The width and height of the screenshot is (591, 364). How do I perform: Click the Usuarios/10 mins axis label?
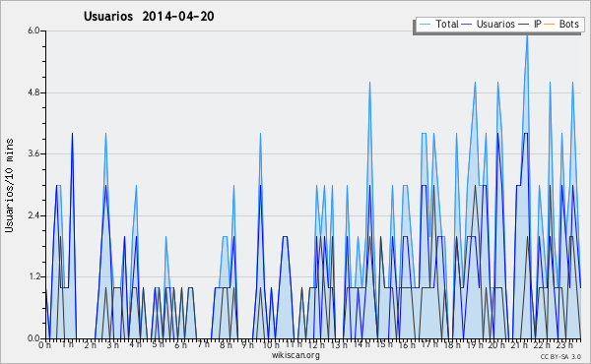tap(9, 185)
